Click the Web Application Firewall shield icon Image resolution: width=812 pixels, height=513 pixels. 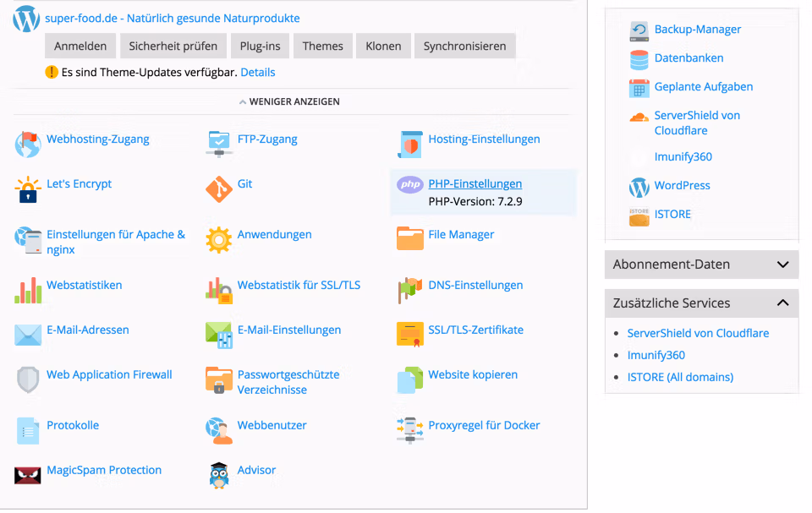28,379
